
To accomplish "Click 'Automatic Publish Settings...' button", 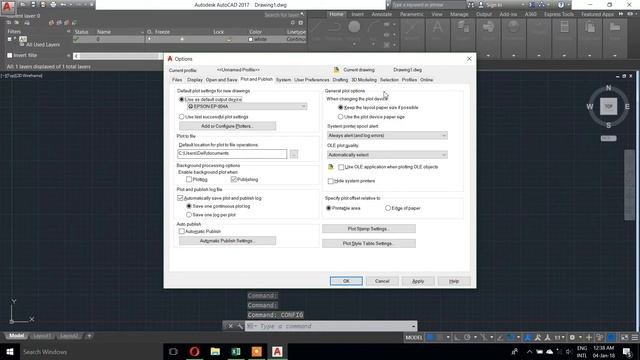I will (x=227, y=241).
